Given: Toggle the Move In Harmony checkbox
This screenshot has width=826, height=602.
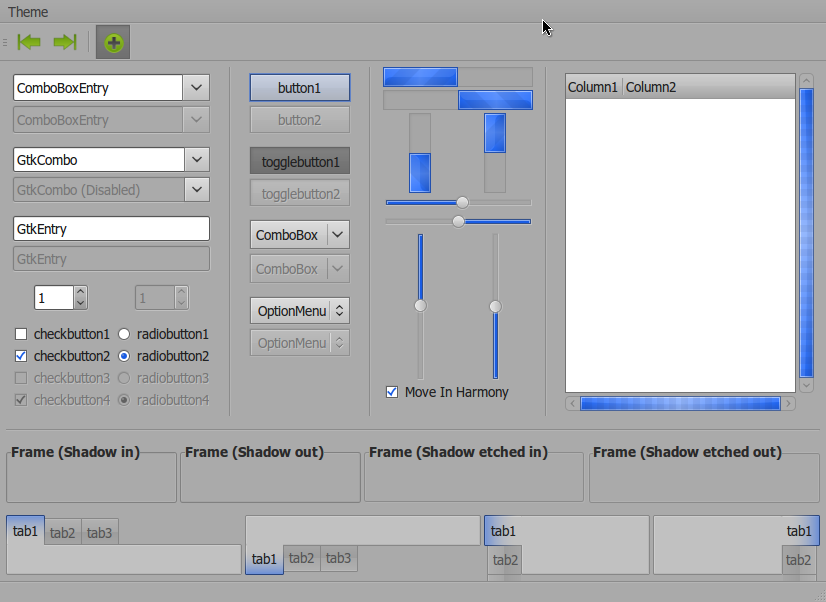Looking at the screenshot, I should click(x=392, y=392).
